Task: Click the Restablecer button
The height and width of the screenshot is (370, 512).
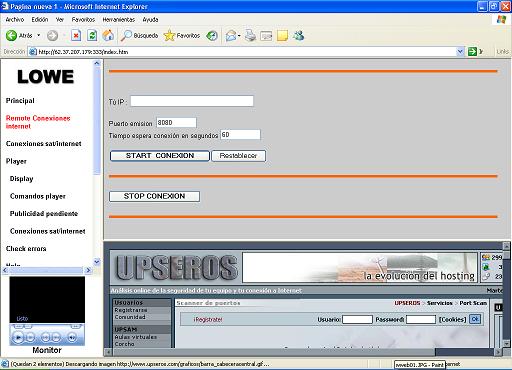Action: [238, 156]
